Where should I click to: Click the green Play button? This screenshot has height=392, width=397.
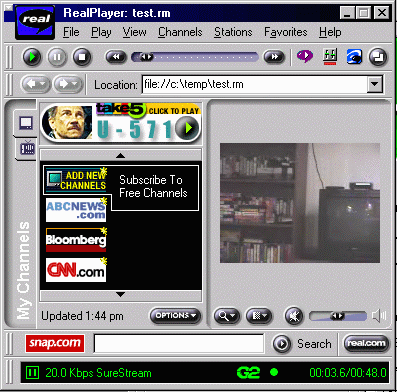click(x=32, y=57)
